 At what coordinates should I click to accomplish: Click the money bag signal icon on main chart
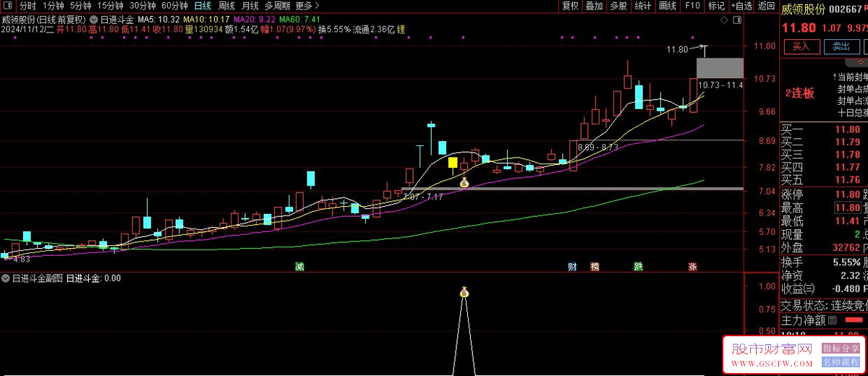(x=464, y=183)
